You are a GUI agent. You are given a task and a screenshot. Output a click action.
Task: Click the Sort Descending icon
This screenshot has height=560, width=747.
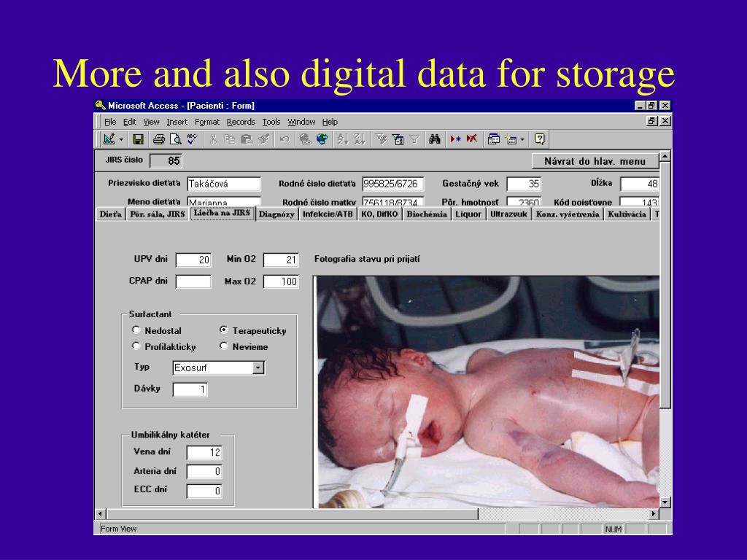coord(360,139)
